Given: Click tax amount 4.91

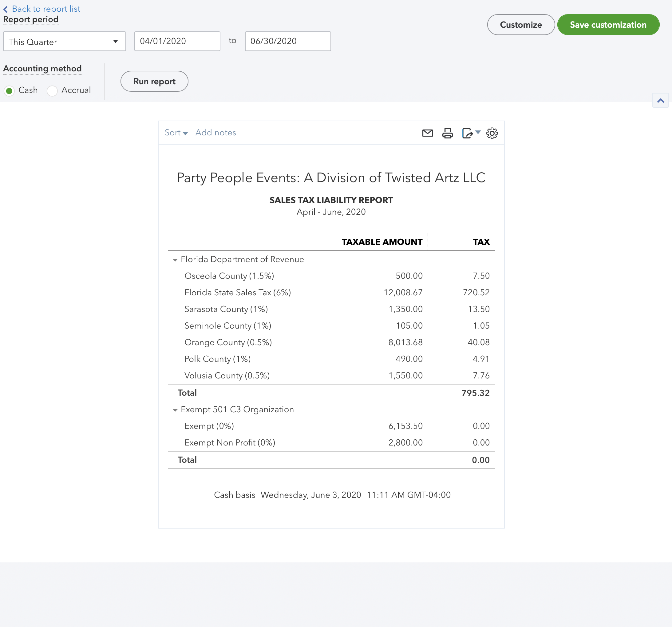Looking at the screenshot, I should tap(481, 359).
